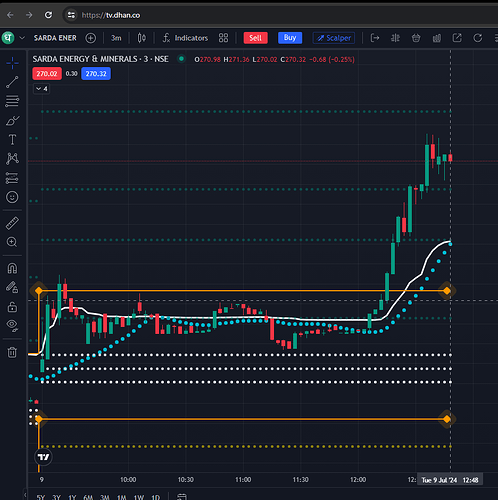This screenshot has height=500, width=498.
Task: Click the green market status dot
Action: 181,59
